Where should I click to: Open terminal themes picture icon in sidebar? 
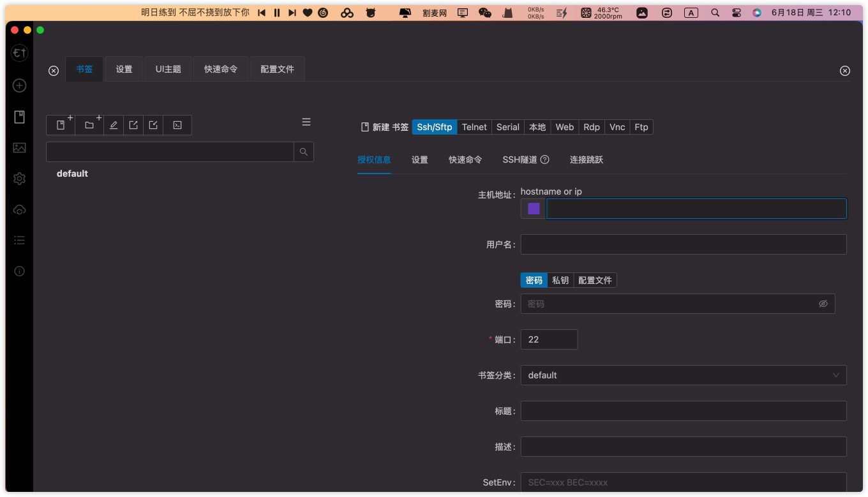pyautogui.click(x=19, y=147)
